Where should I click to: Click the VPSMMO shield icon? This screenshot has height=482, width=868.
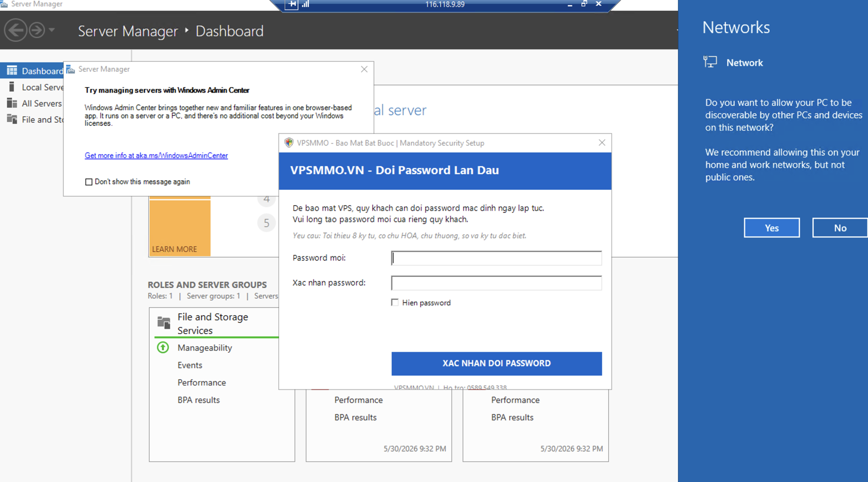click(x=289, y=143)
